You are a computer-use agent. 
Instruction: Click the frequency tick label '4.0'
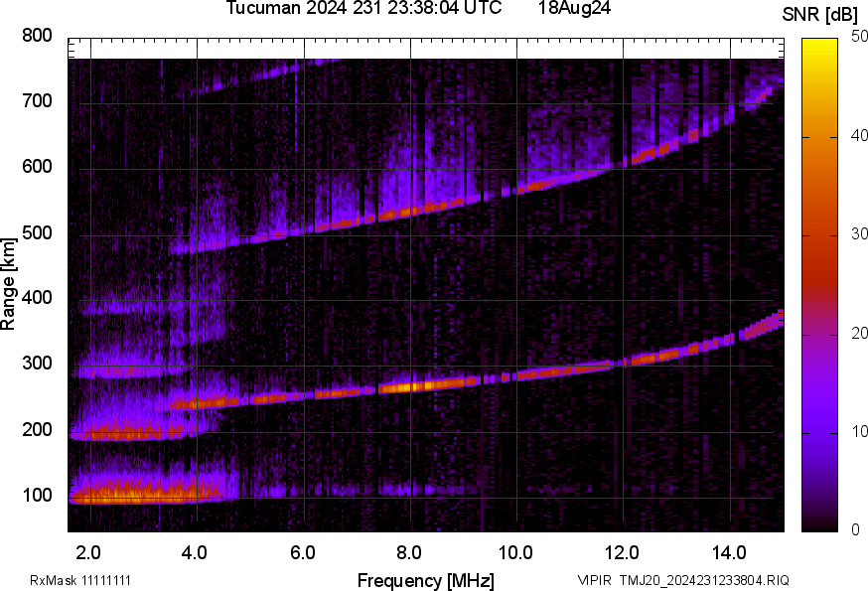pyautogui.click(x=195, y=553)
